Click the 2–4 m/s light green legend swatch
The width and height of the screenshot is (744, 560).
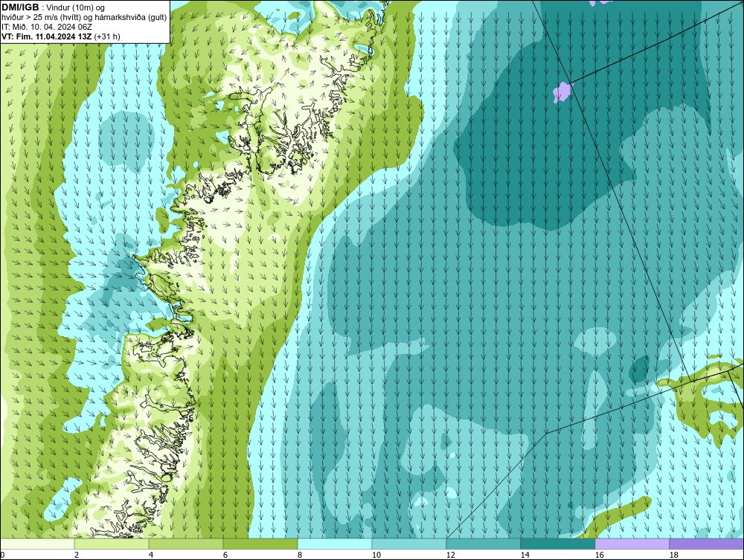112,544
